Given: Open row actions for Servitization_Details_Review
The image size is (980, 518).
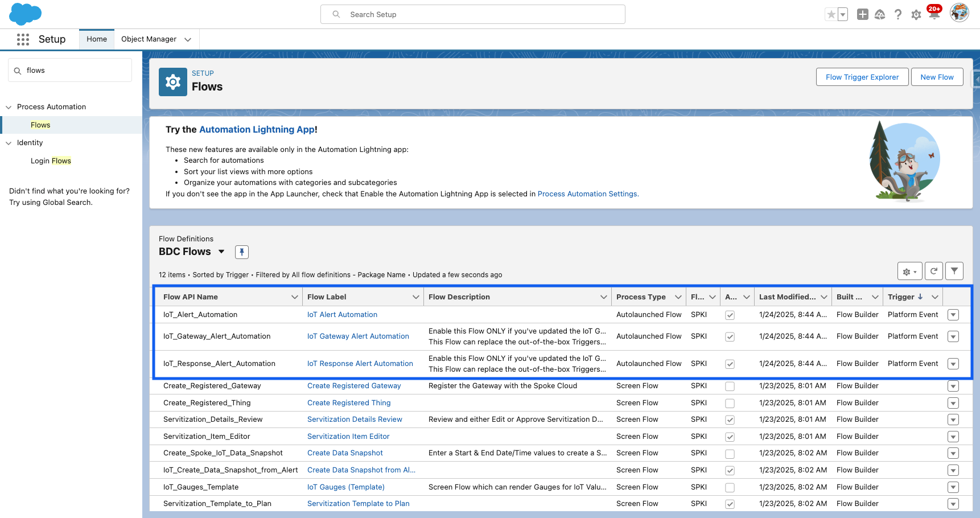Looking at the screenshot, I should coord(953,420).
